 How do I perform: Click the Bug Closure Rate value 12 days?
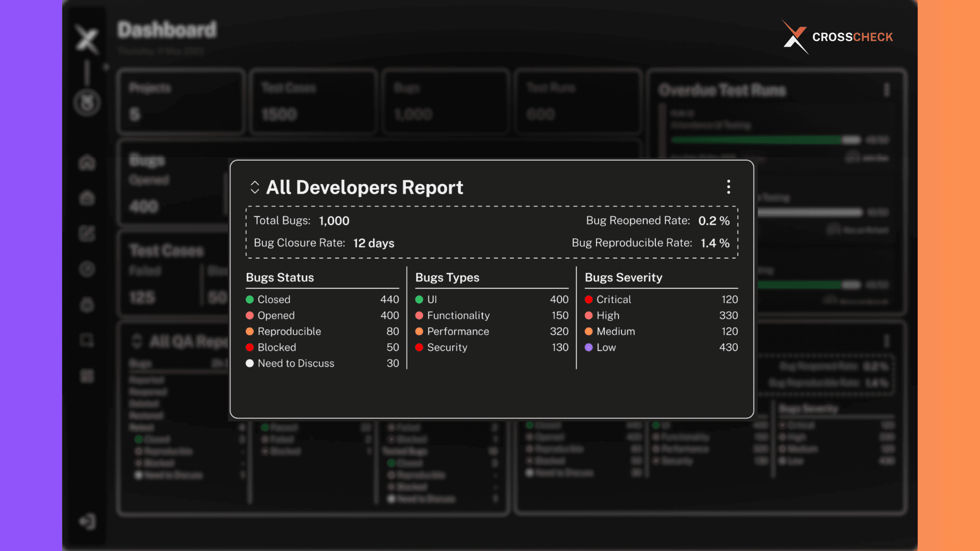pyautogui.click(x=374, y=243)
